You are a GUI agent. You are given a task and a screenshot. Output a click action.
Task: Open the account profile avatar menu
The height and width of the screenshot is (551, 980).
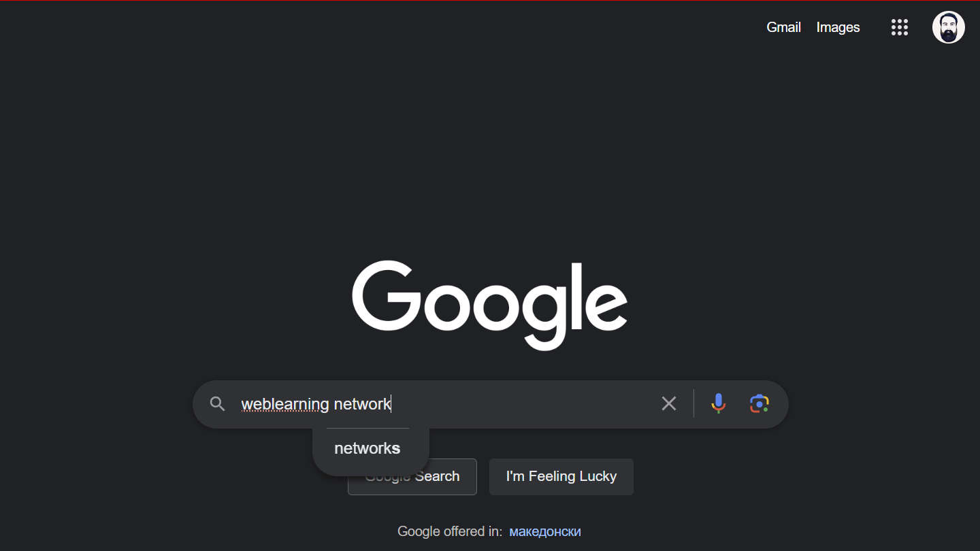pos(949,27)
